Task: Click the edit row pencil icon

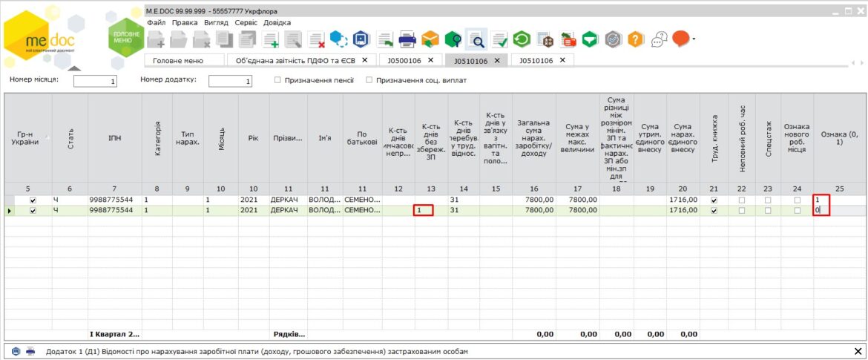Action: 293,39
